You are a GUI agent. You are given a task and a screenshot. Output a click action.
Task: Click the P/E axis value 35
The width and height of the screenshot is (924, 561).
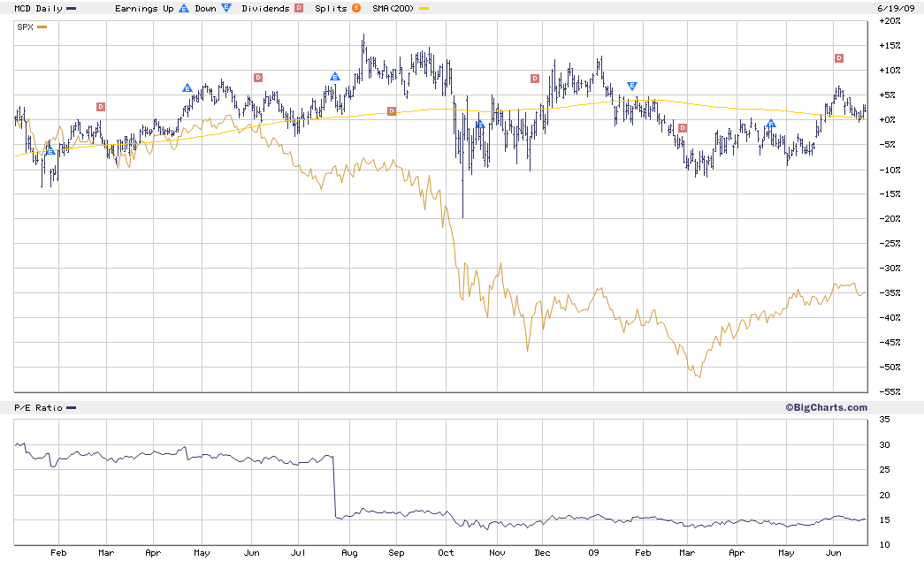(884, 420)
